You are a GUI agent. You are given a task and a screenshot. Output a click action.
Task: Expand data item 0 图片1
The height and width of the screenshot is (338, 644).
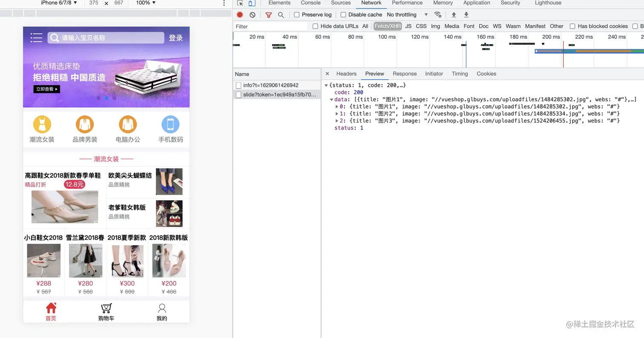coord(337,106)
